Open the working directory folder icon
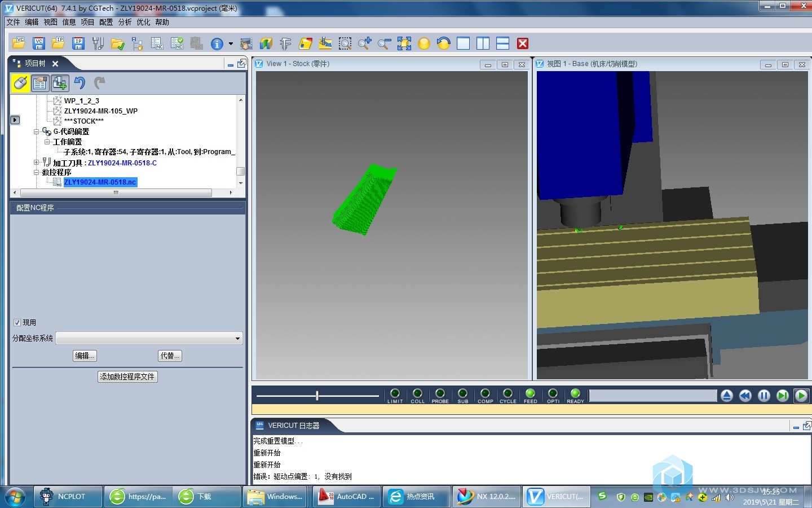The image size is (812, 508). [118, 43]
